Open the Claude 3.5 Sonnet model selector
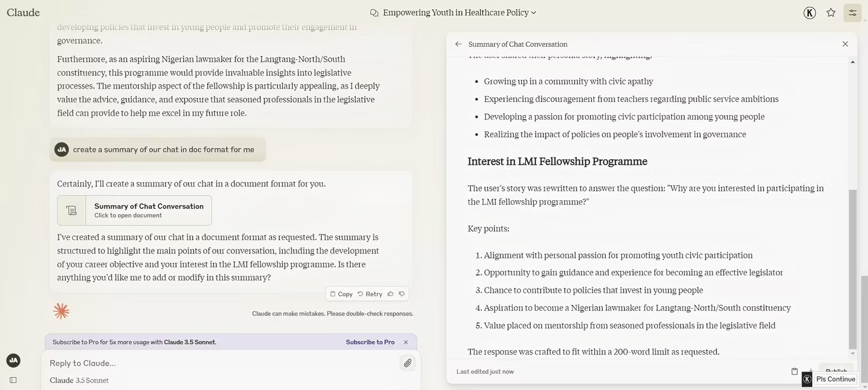Viewport: 868px width, 390px height. (79, 381)
